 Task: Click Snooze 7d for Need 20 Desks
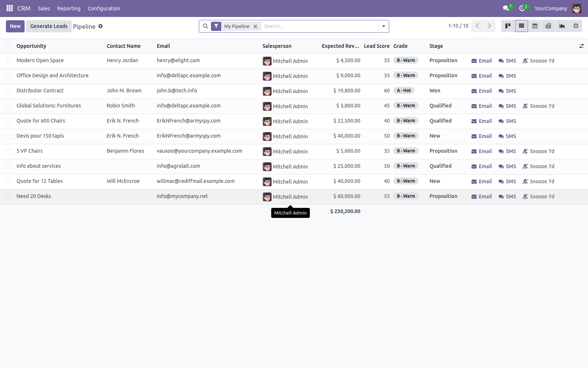click(x=538, y=197)
